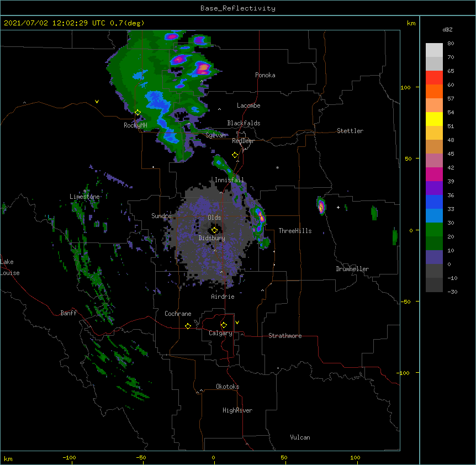Click the Okotoks label
This screenshot has width=476, height=465.
[x=228, y=387]
